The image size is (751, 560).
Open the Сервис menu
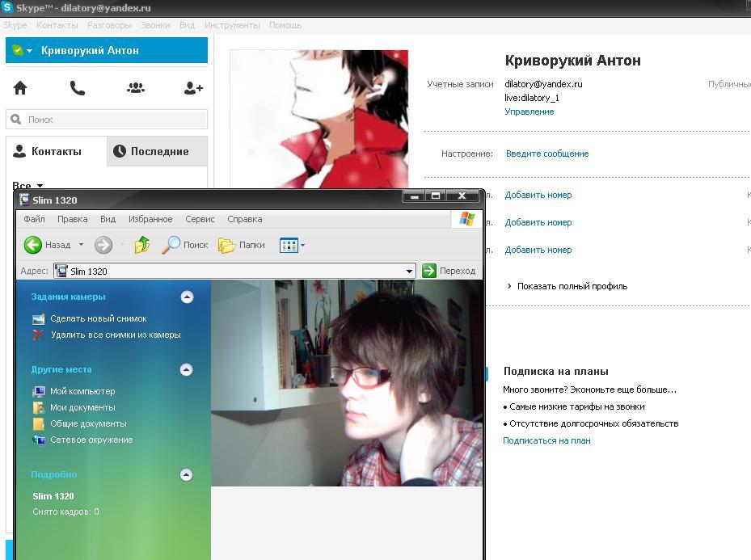[x=200, y=219]
